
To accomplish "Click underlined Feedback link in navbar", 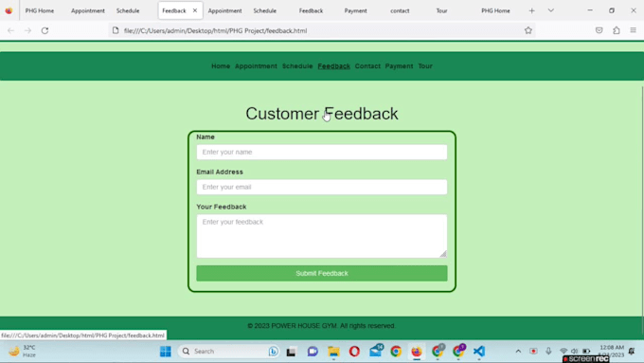I will (334, 66).
